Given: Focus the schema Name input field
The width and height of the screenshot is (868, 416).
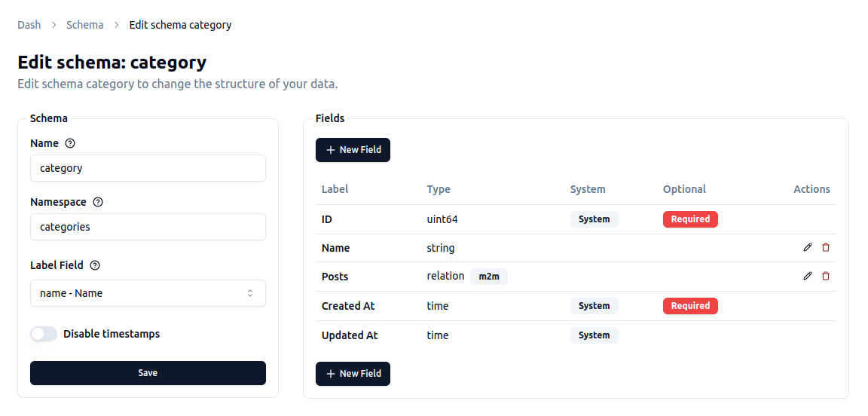Looking at the screenshot, I should click(x=148, y=168).
